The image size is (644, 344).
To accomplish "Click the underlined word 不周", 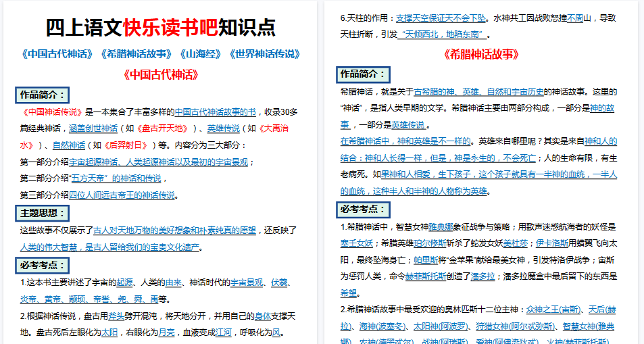I will pyautogui.click(x=575, y=18).
